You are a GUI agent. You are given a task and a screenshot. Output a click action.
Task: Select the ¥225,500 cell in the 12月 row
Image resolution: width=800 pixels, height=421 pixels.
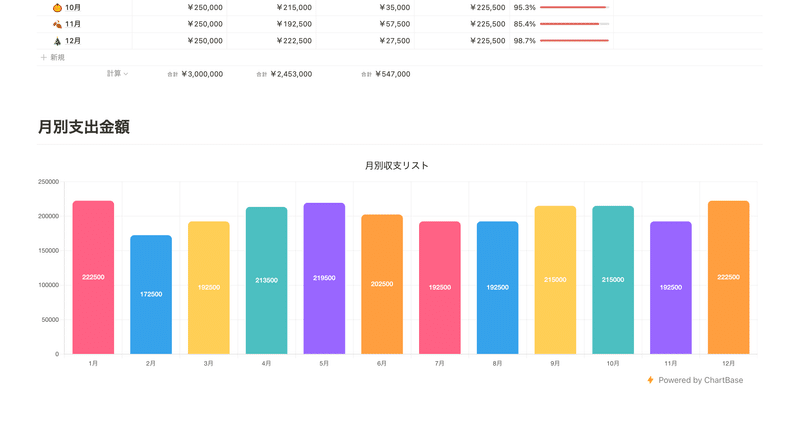pos(462,41)
